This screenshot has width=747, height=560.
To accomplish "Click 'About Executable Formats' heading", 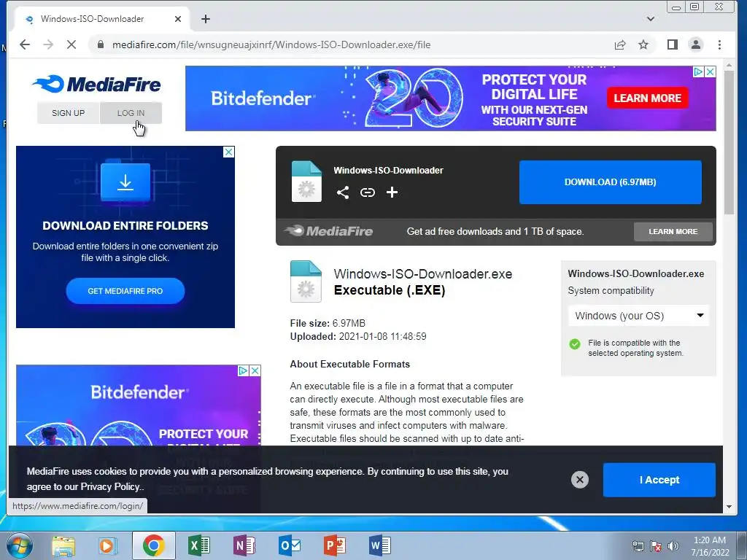I will [349, 365].
